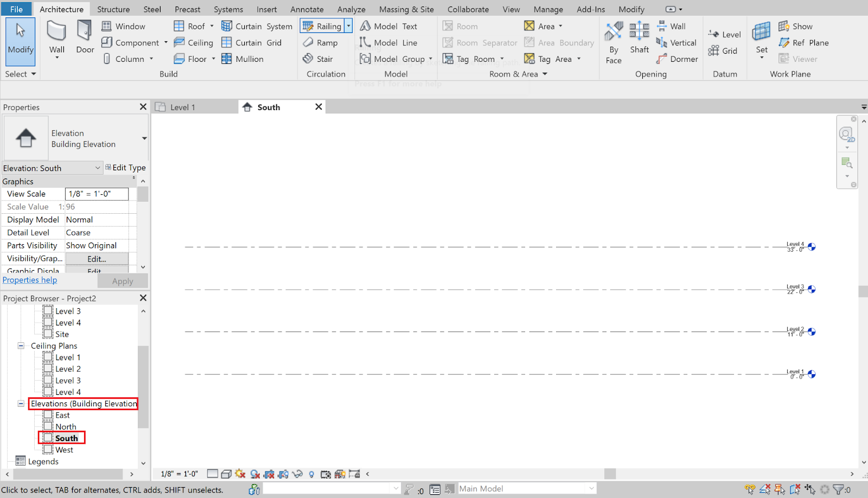Screen dimensions: 868x498
Task: Click the By Face opening tool
Action: click(x=614, y=42)
